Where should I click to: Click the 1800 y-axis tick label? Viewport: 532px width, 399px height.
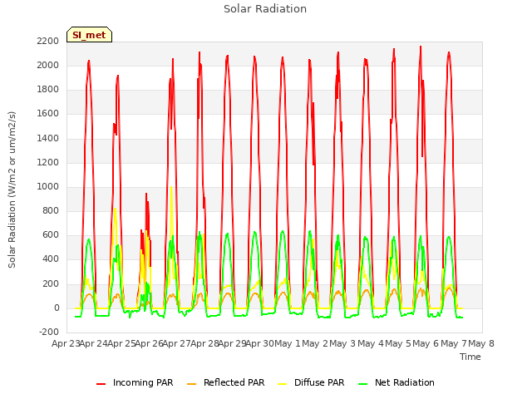click(x=48, y=90)
